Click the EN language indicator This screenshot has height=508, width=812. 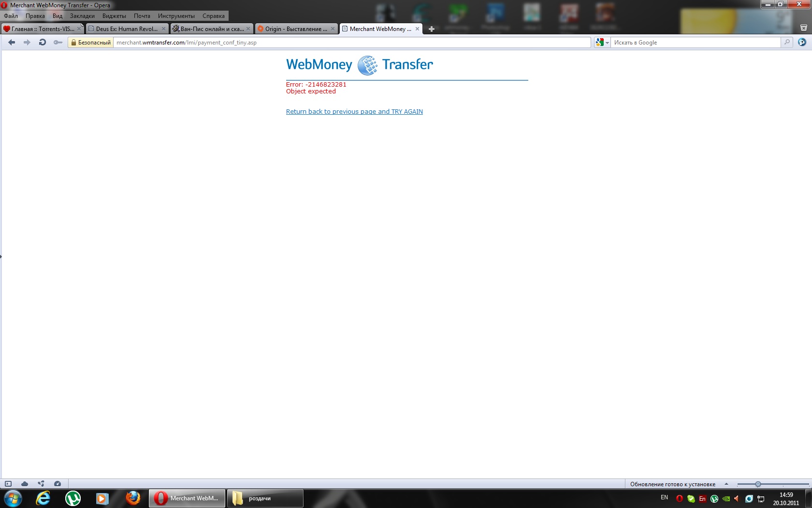click(664, 497)
